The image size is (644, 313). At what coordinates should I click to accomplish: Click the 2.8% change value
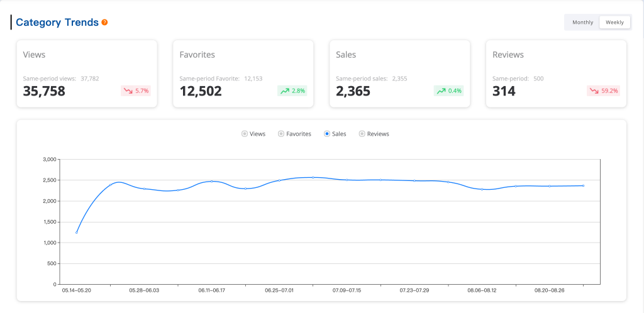point(298,91)
